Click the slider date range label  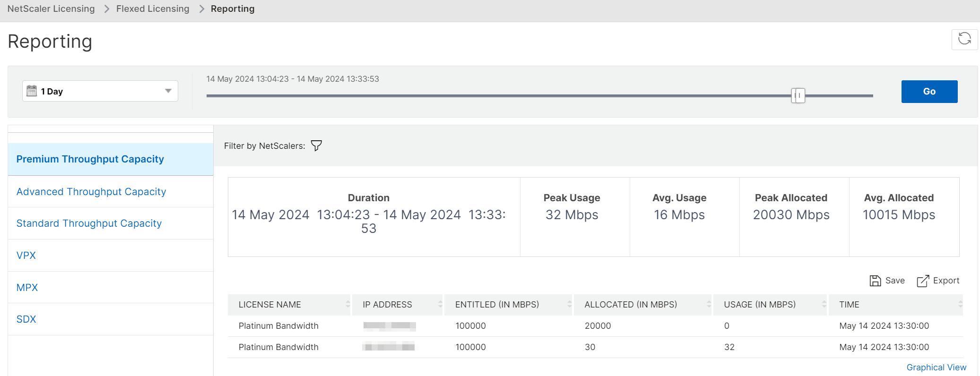click(x=293, y=79)
